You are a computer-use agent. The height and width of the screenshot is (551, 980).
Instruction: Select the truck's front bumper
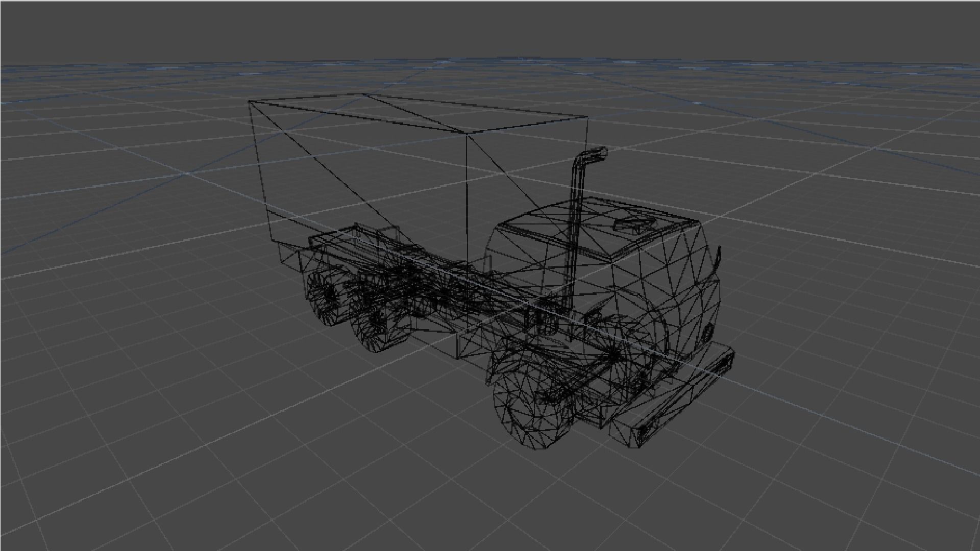[673, 397]
